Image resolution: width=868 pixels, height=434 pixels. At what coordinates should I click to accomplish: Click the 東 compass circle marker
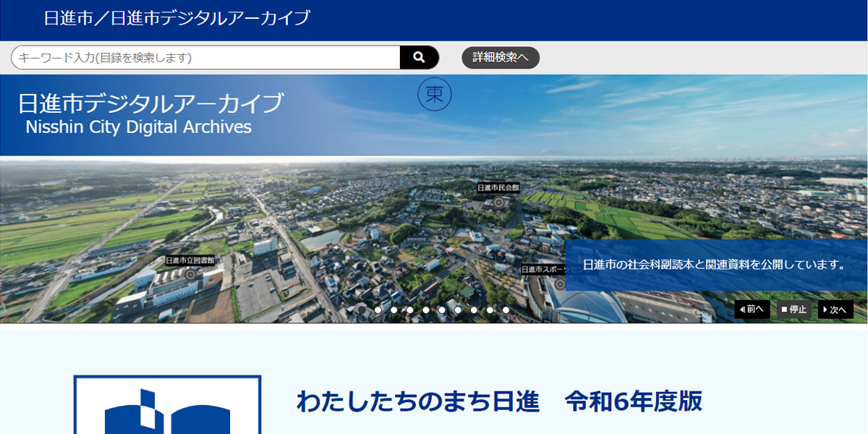[434, 95]
